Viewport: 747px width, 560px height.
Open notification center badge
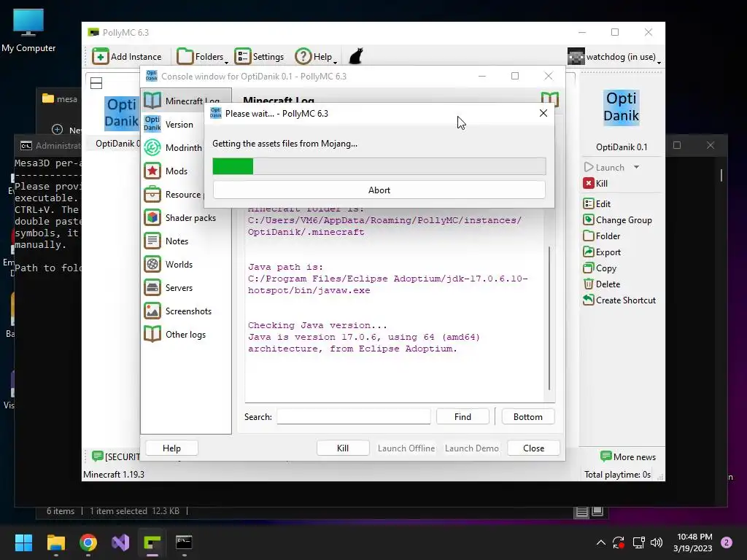tap(727, 542)
